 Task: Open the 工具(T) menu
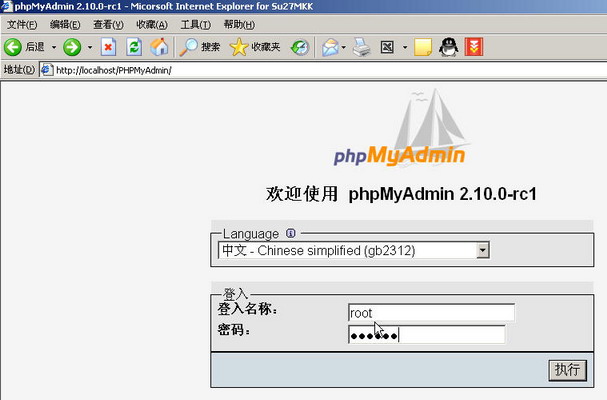pos(195,25)
